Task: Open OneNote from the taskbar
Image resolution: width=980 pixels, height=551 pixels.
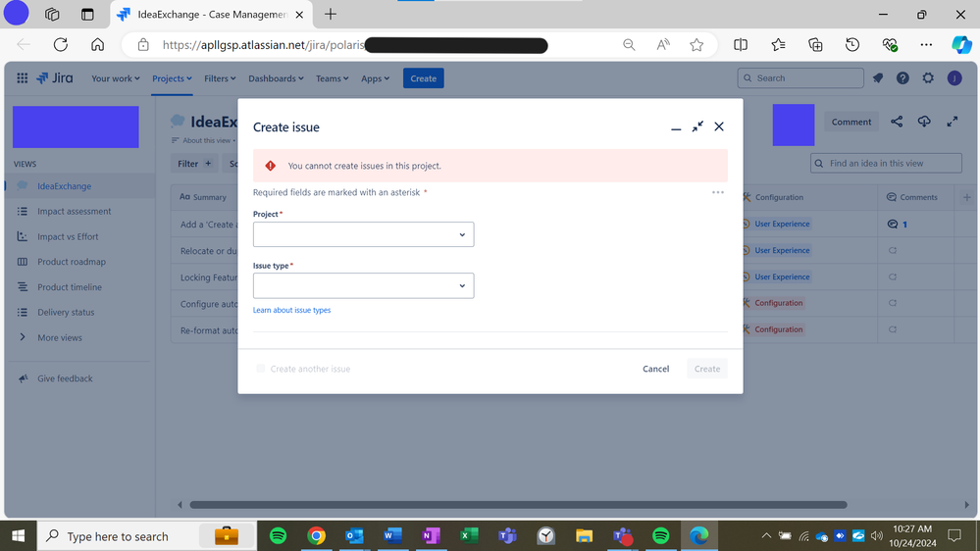Action: point(431,536)
